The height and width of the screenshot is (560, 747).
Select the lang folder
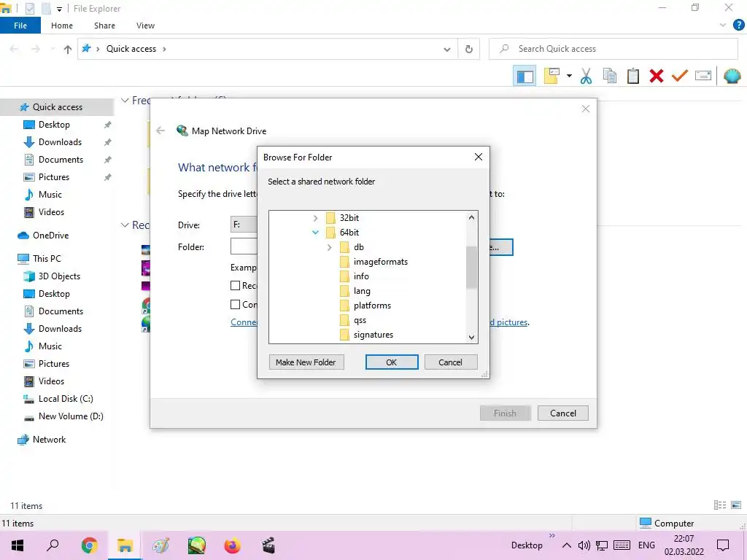(x=355, y=290)
